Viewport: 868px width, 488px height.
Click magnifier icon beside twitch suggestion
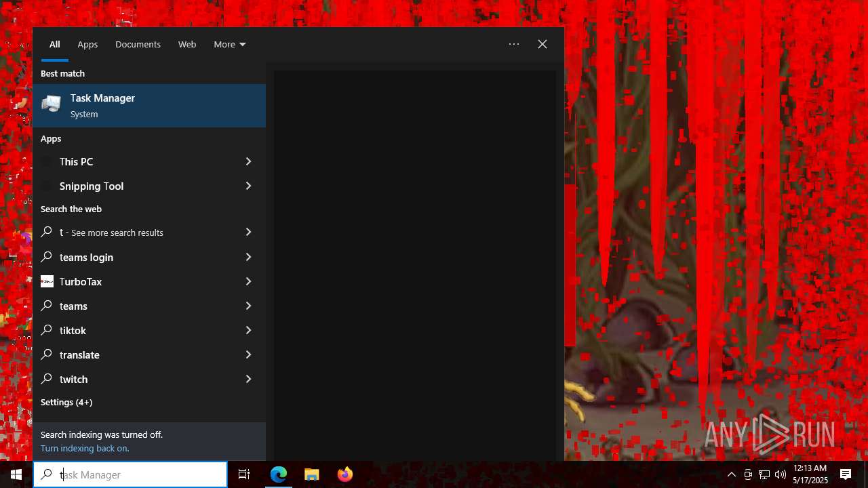pyautogui.click(x=47, y=379)
